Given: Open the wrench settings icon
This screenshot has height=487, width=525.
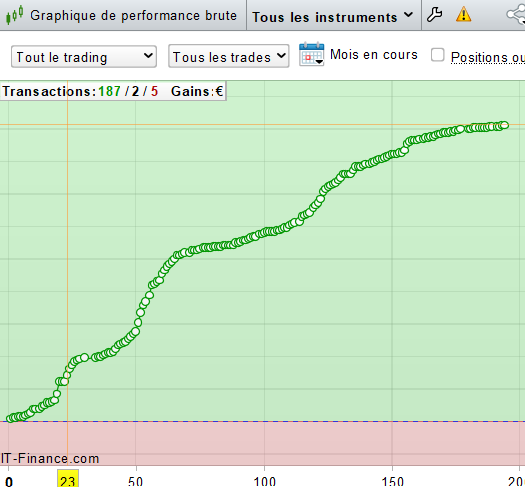Looking at the screenshot, I should click(x=435, y=15).
